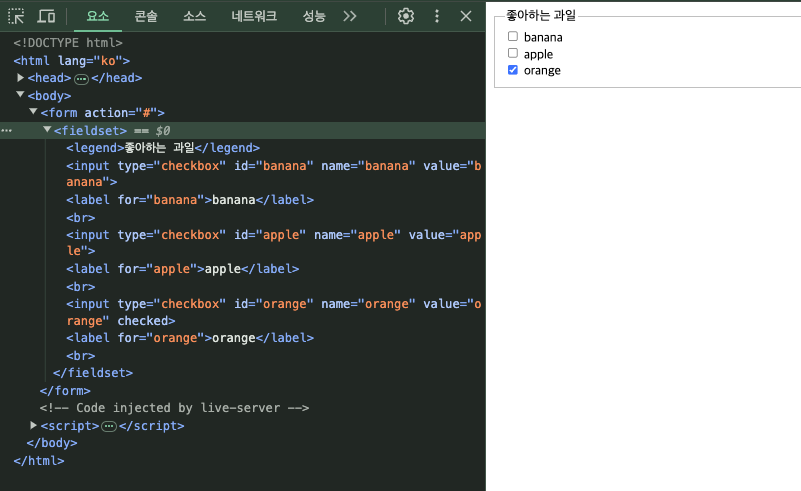Collapse the form element node
801x491 pixels.
pos(33,111)
